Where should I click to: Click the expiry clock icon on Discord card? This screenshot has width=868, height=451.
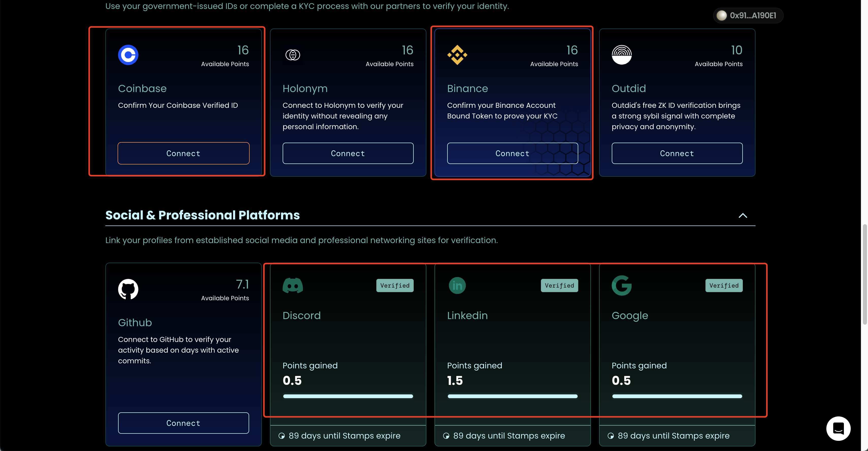pyautogui.click(x=282, y=436)
